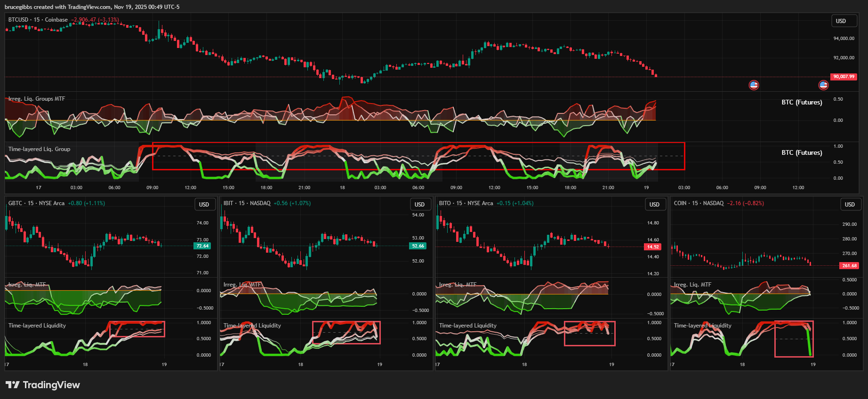The height and width of the screenshot is (399, 868).
Task: Click the red 261.68 COIN price label
Action: 849,266
